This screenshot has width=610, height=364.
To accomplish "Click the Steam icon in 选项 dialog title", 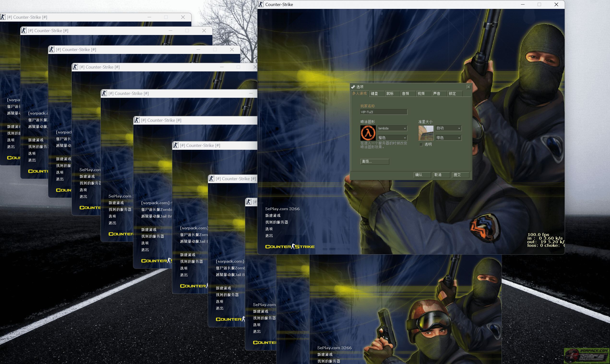I will pos(353,87).
